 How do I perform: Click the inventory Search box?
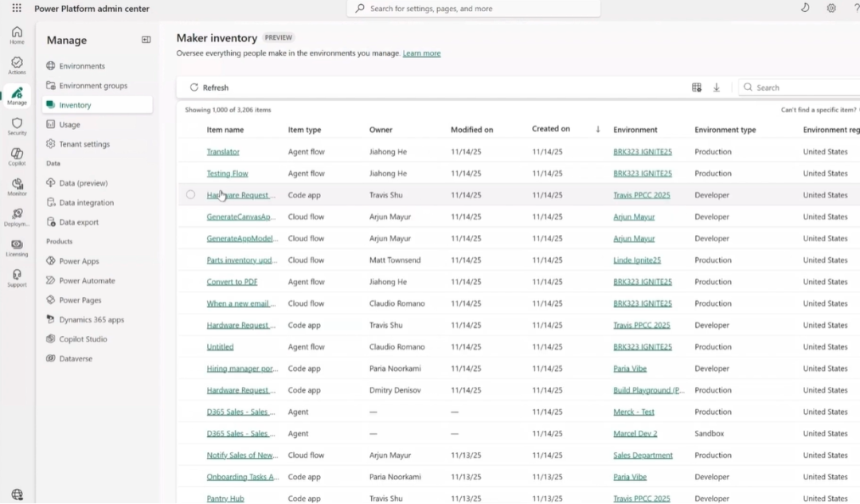[801, 88]
